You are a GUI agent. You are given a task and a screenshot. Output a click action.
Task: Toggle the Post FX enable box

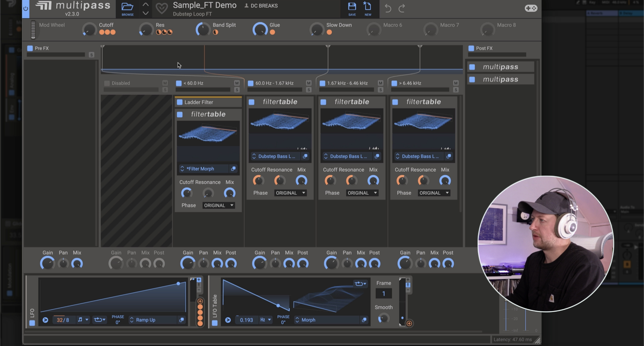tap(471, 48)
